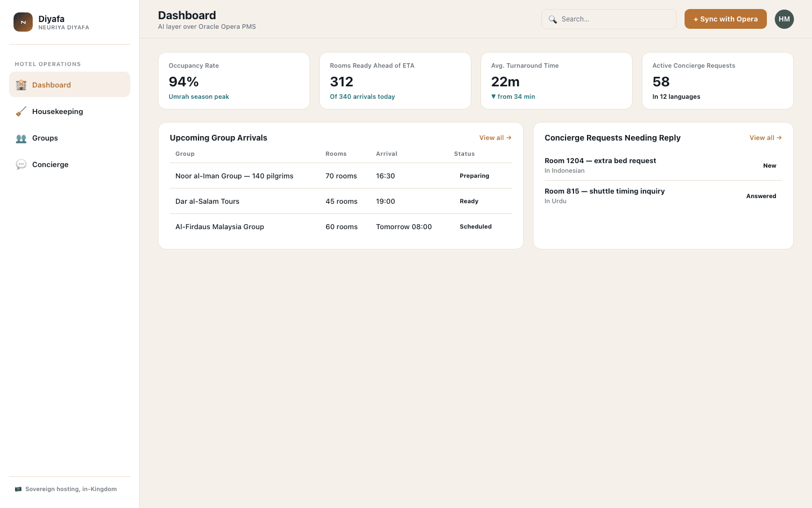Viewport: 812px width, 508px height.
Task: Click the Tomorrow 08:00 arrival time
Action: [404, 227]
